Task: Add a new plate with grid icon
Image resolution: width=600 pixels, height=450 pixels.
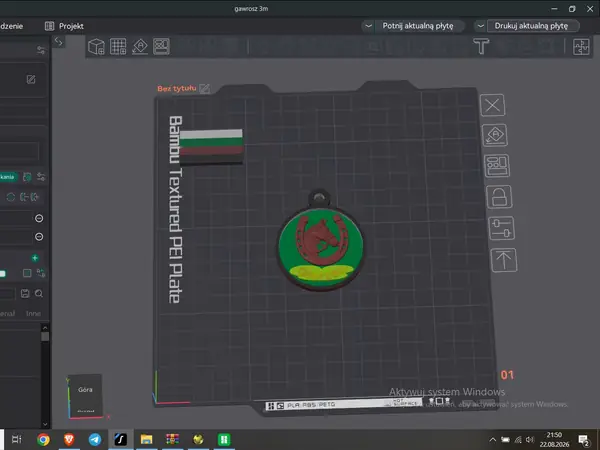Action: click(118, 47)
